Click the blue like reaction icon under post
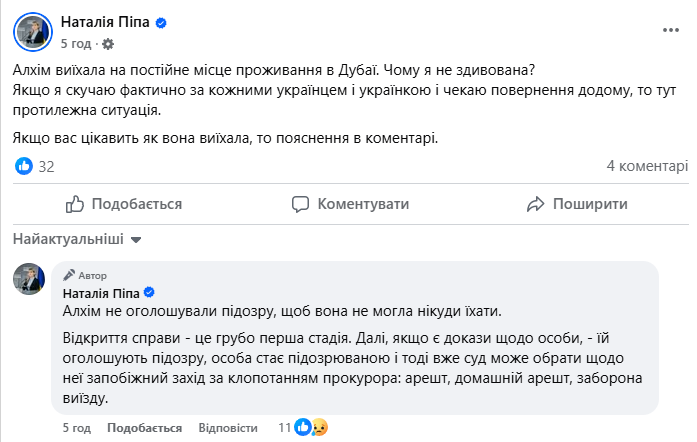The image size is (697, 442). pos(24,166)
